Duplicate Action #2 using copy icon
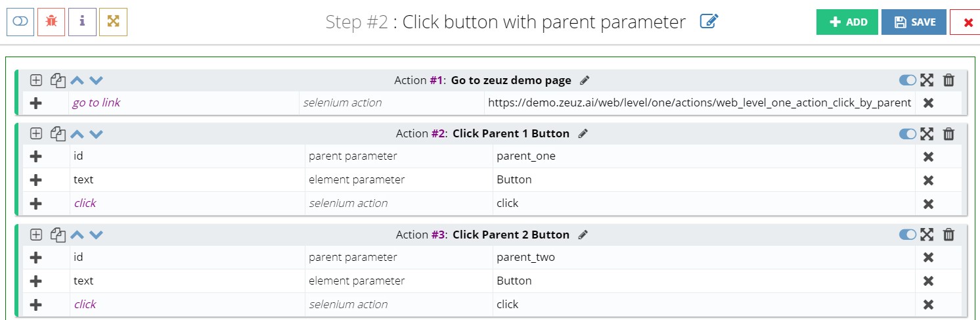Image resolution: width=980 pixels, height=320 pixels. pos(58,134)
